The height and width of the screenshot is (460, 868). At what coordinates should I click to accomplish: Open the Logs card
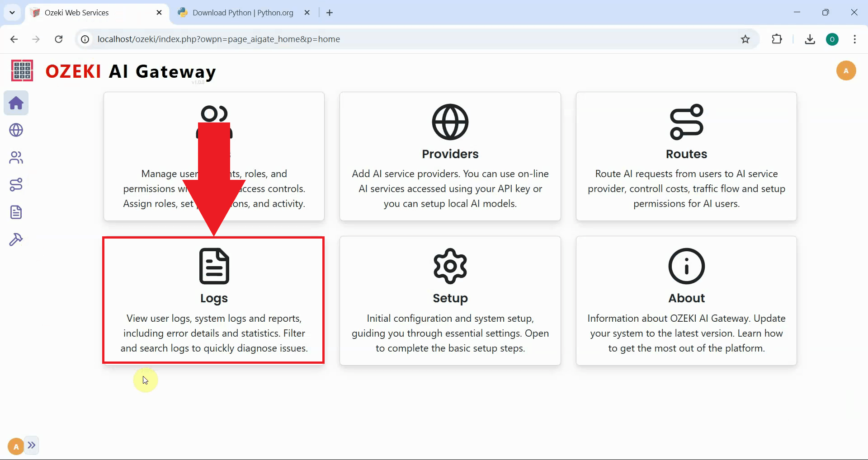(x=213, y=300)
